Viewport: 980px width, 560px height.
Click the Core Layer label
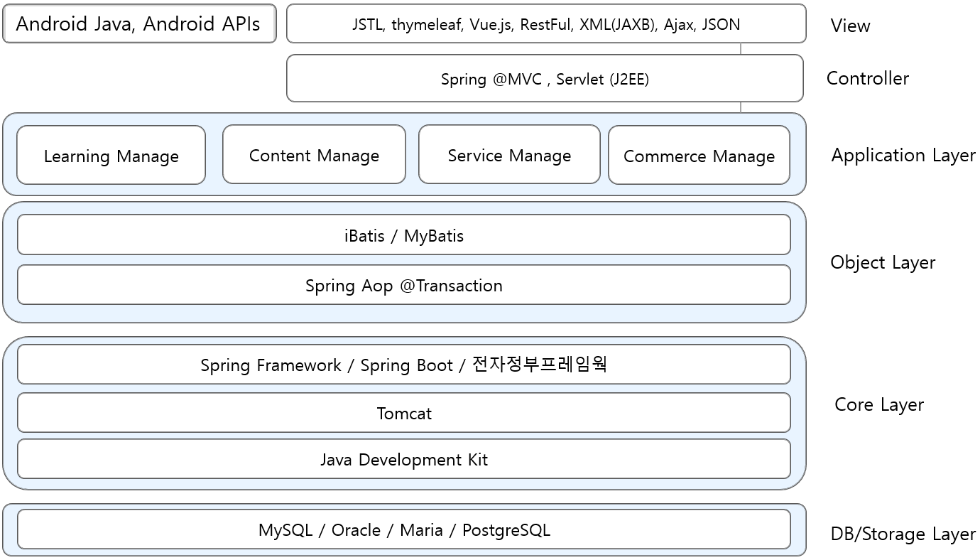878,404
